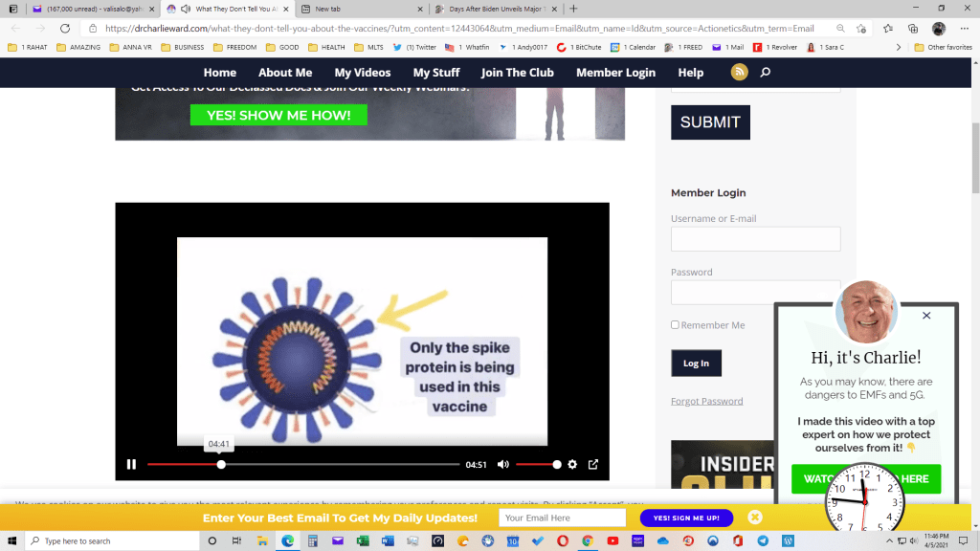Toggle the Remember Me checkbox
The width and height of the screenshot is (980, 551).
click(x=675, y=325)
